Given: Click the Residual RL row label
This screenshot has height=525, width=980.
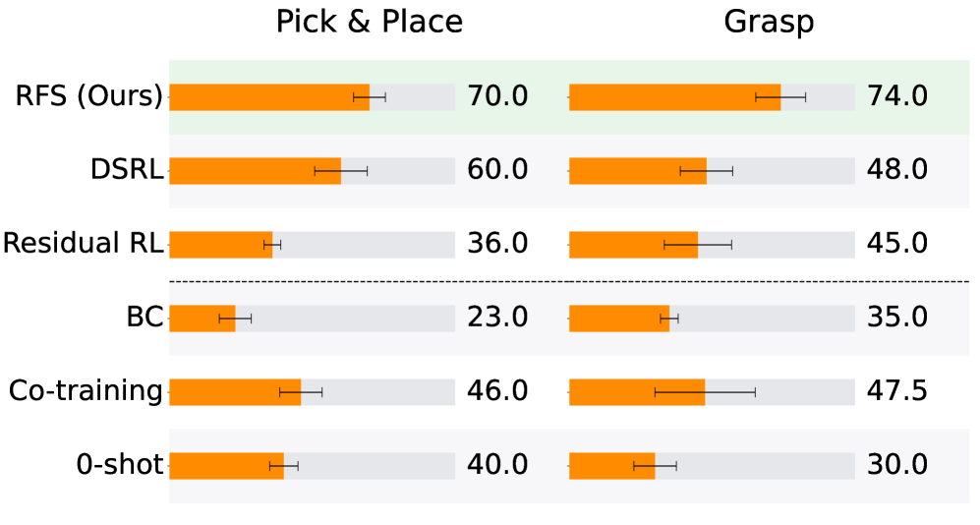Looking at the screenshot, I should click(x=83, y=244).
